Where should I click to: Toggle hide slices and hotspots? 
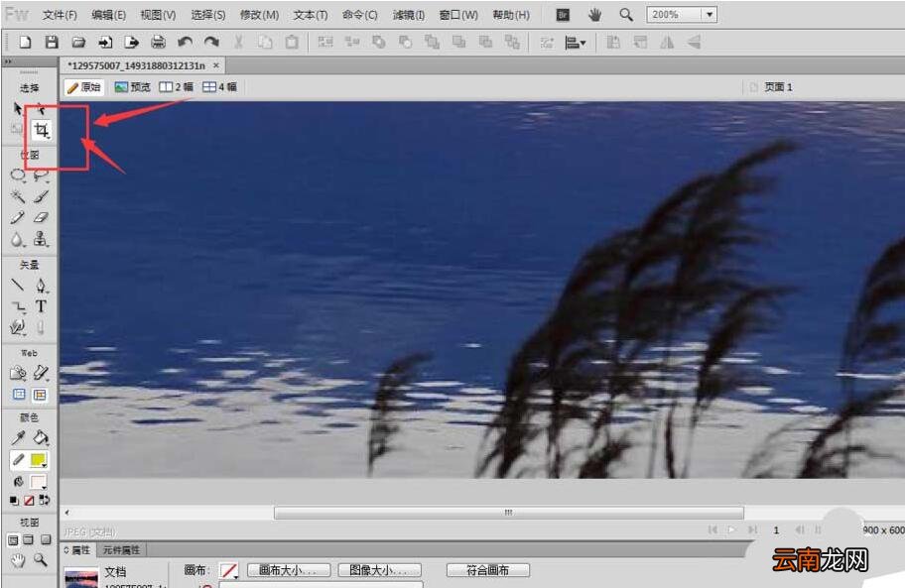tap(19, 395)
